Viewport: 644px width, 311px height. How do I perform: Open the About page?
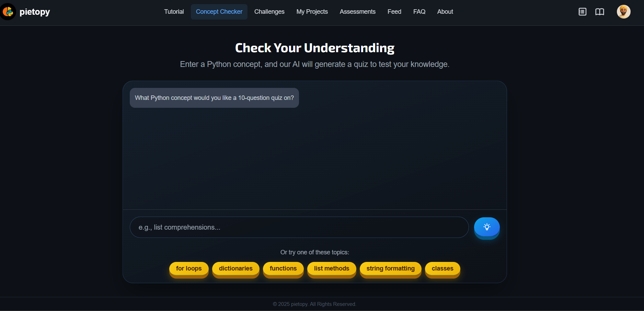(445, 11)
